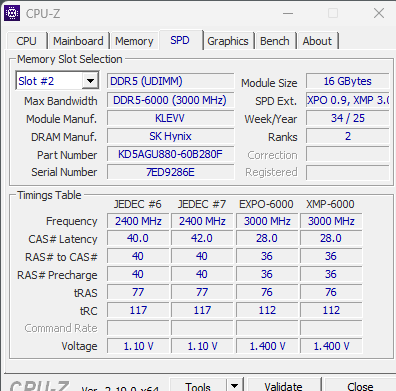Image resolution: width=396 pixels, height=391 pixels.
Task: Click the DDR5 (UDIMM) memory type field
Action: [x=170, y=81]
